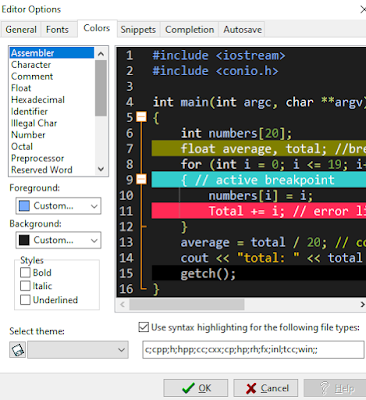Select Preprocessor in the element list

point(52,158)
